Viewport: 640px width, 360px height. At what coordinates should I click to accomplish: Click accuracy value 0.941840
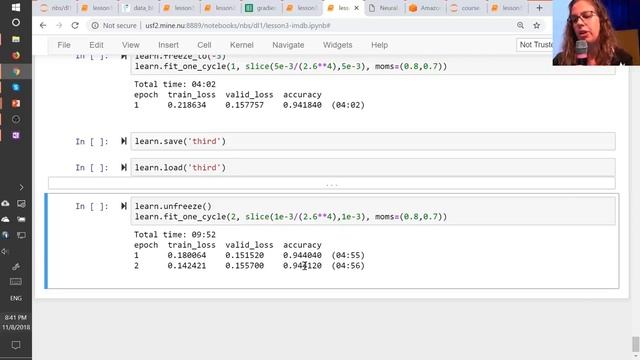click(x=302, y=105)
